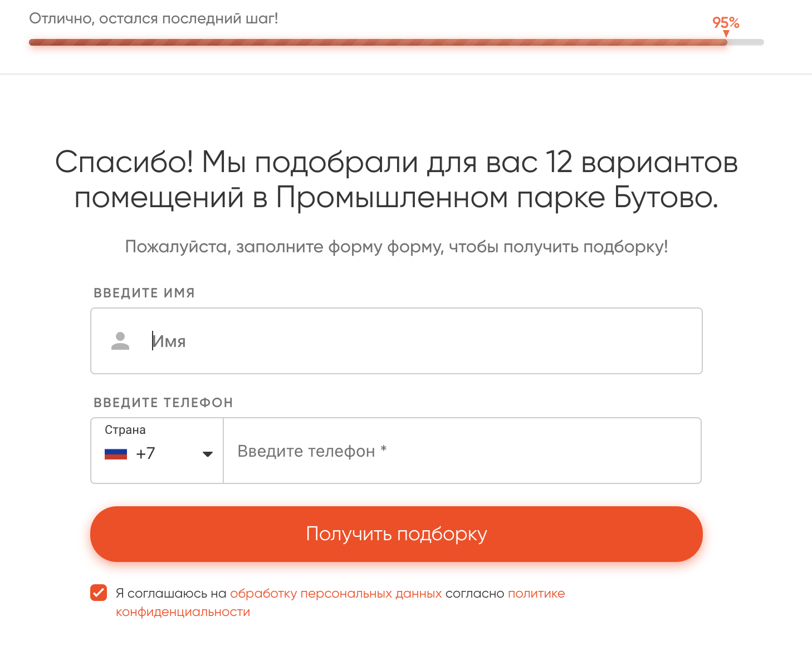This screenshot has height=665, width=812.
Task: Open 'политике конфиденциальности' link
Action: coord(536,594)
